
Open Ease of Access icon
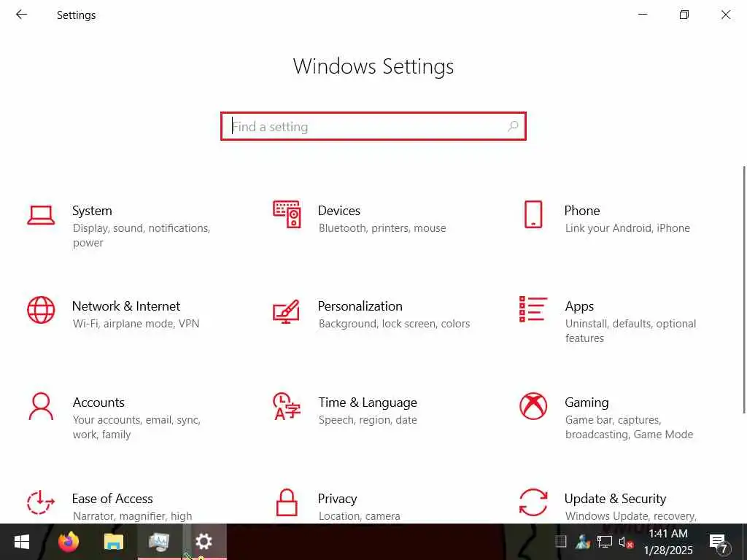(41, 502)
